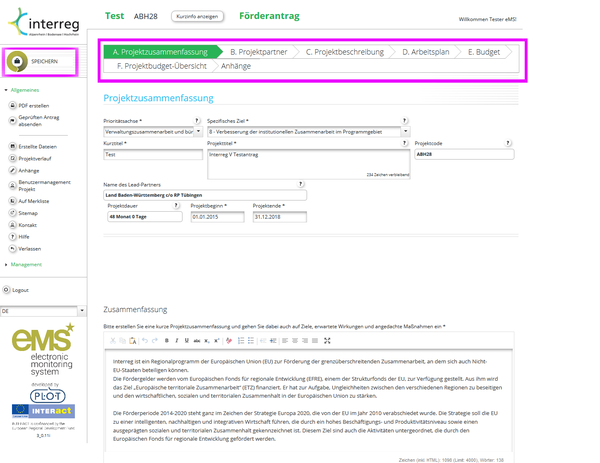600x463 pixels.
Task: Maximize the editor with the fullscreen icon
Action: click(327, 341)
